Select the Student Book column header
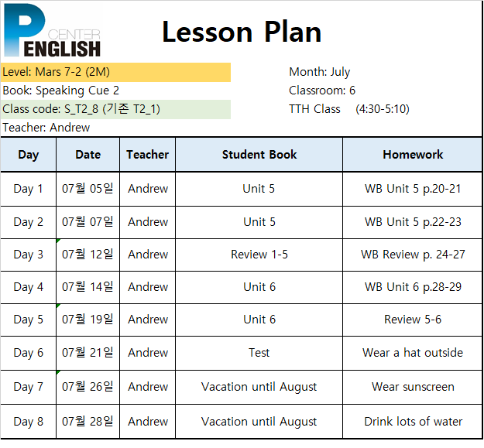484x448 pixels. coord(259,155)
